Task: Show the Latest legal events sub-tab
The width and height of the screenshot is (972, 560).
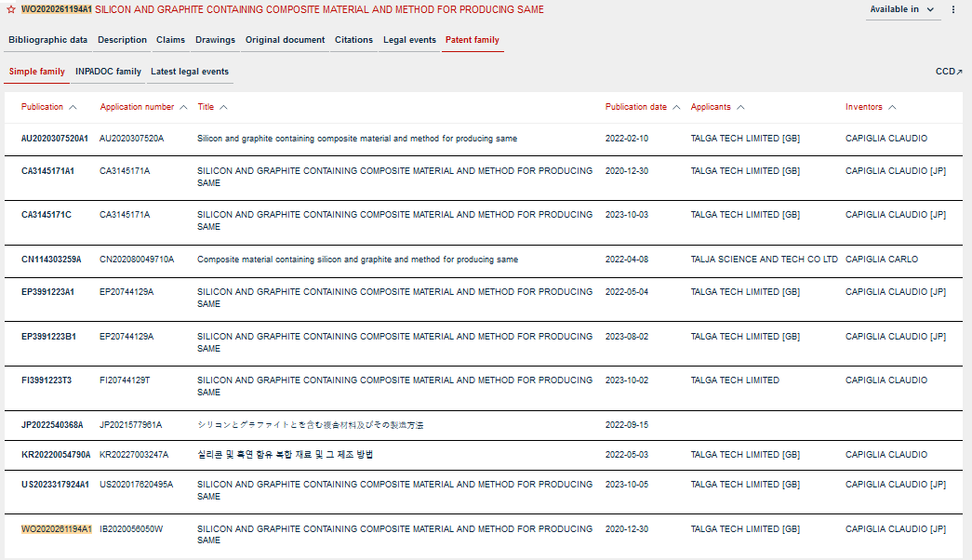Action: (x=190, y=72)
